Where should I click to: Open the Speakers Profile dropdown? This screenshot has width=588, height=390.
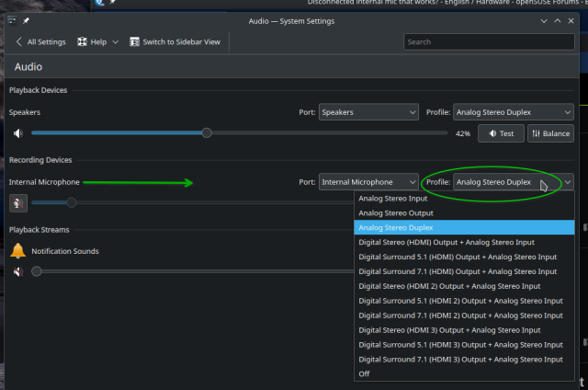[x=513, y=112]
